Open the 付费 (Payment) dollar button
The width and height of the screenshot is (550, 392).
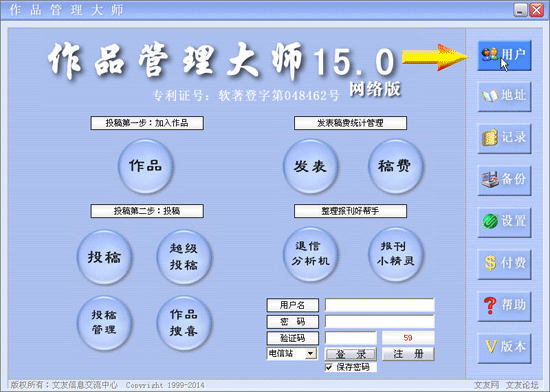click(x=504, y=264)
